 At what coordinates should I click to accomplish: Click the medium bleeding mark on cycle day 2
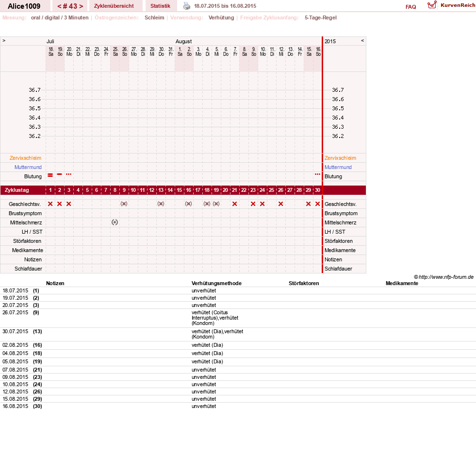pos(60,174)
